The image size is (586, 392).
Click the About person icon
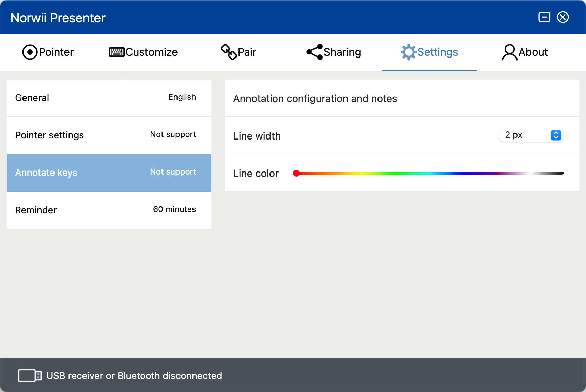click(509, 52)
